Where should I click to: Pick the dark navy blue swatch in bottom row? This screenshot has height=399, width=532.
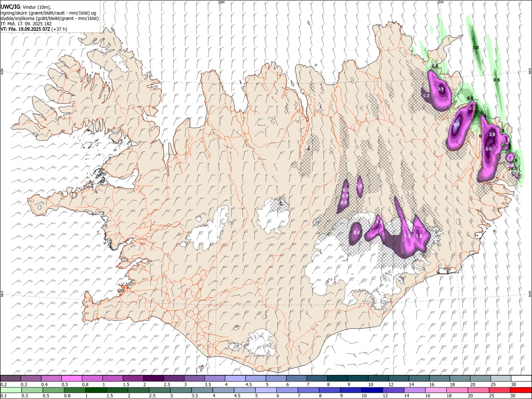click(x=371, y=390)
